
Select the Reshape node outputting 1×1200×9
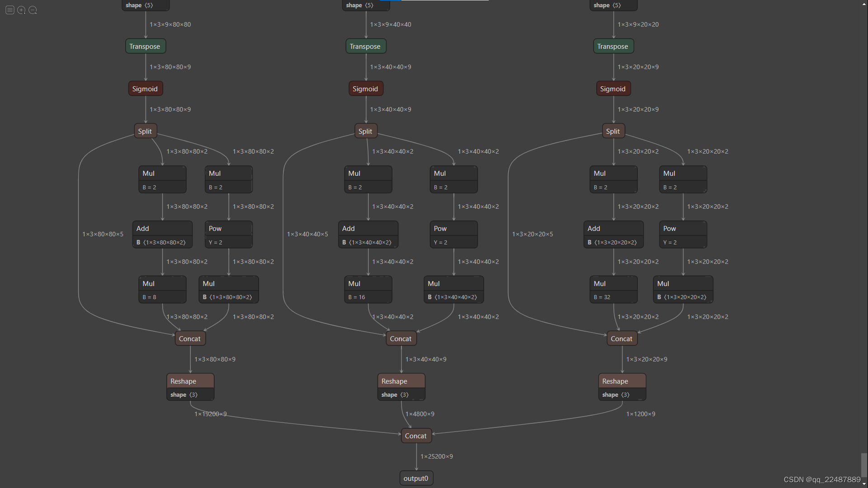622,387
